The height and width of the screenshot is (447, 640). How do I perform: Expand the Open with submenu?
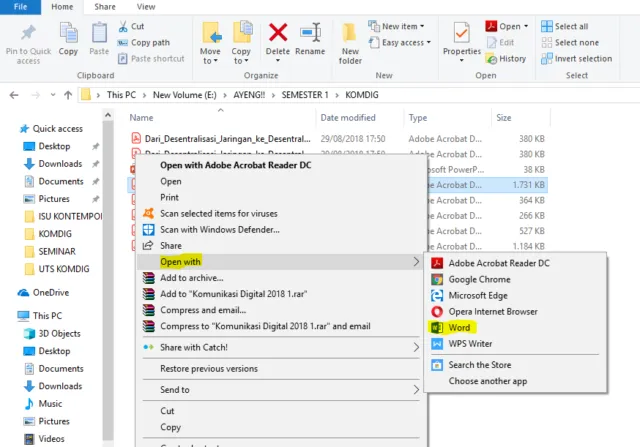[280, 262]
